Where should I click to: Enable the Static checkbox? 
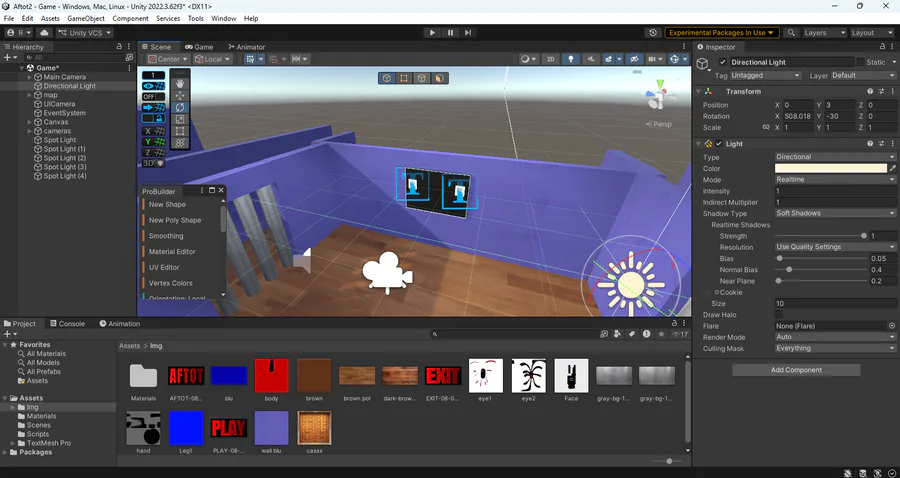(x=860, y=62)
